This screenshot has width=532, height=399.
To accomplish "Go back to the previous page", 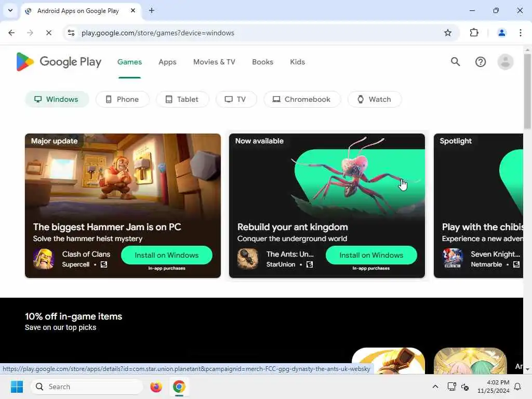I will click(11, 33).
